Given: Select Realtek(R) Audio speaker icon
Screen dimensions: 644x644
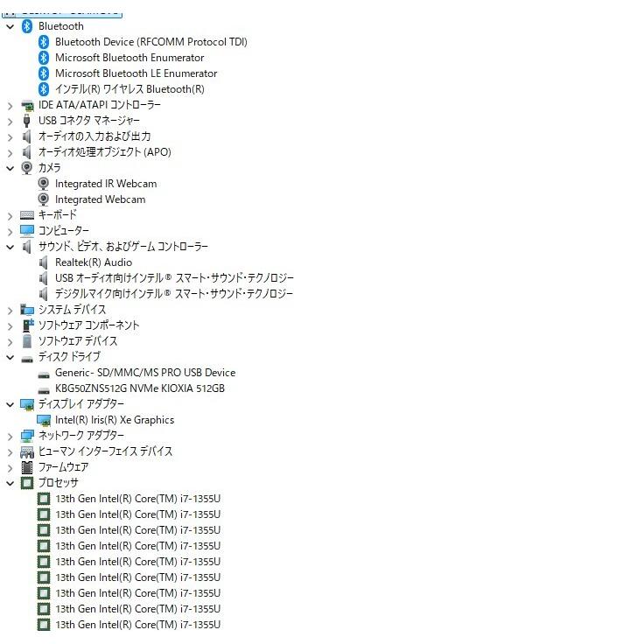Looking at the screenshot, I should click(44, 262).
